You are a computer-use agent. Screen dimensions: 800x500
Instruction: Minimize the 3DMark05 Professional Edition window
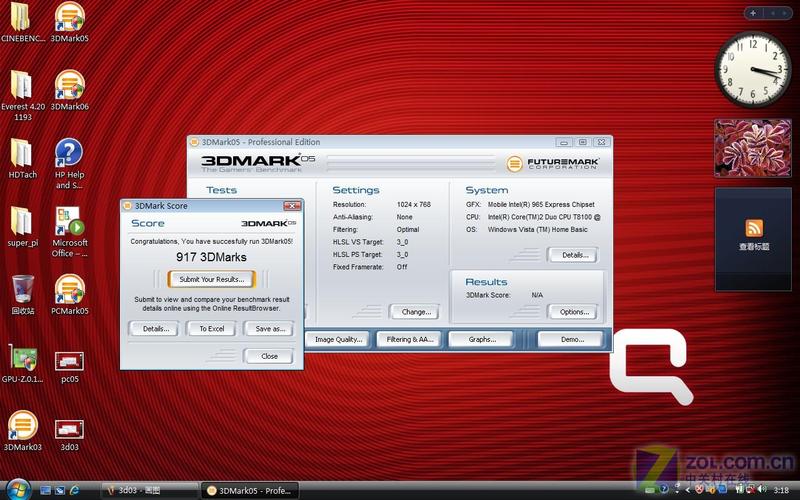coord(563,142)
